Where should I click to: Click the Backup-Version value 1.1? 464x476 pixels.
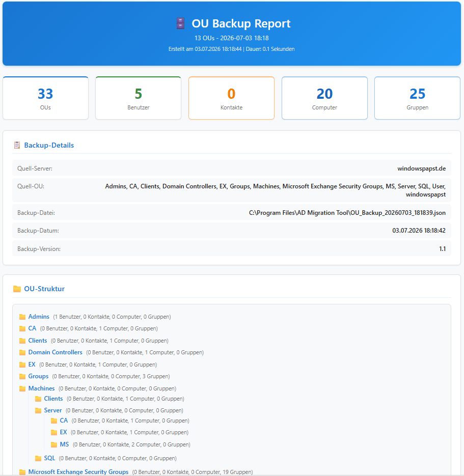click(x=443, y=248)
